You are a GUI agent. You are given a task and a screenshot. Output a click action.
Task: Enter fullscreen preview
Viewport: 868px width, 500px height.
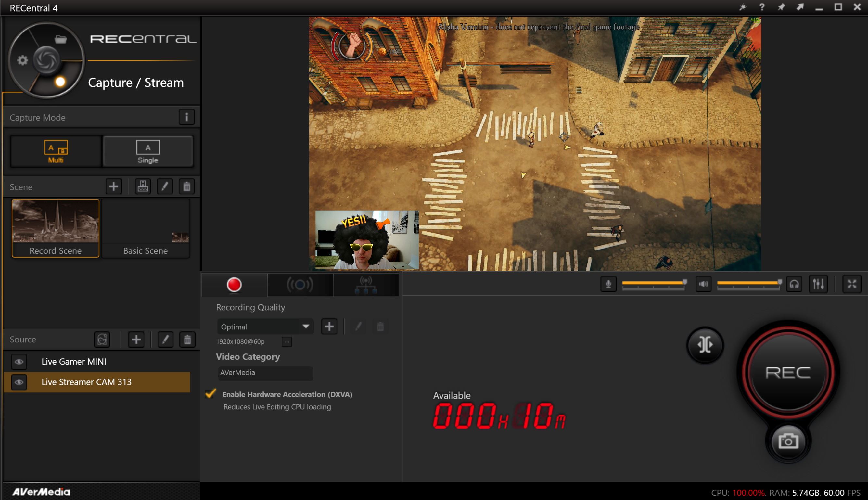tap(852, 284)
